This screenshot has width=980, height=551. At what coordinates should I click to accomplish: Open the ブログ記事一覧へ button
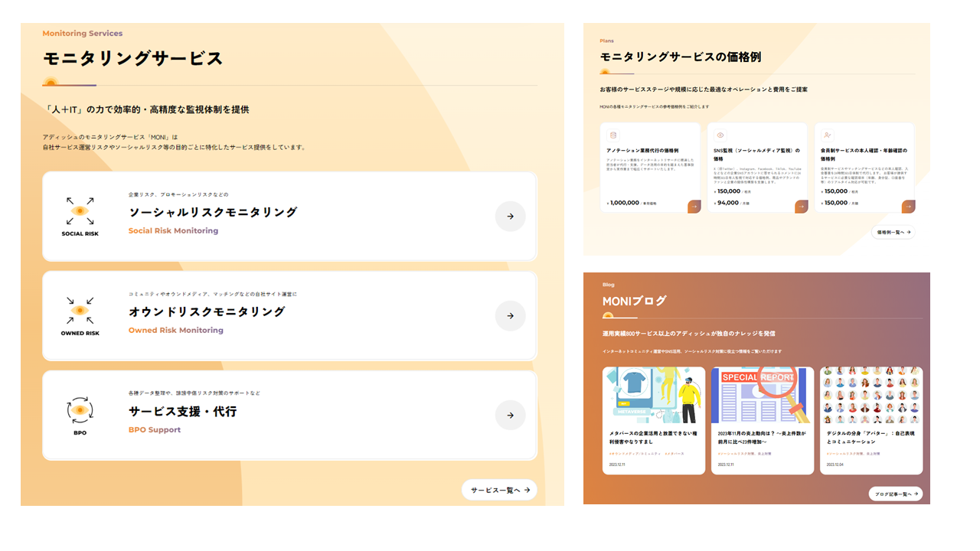(895, 494)
